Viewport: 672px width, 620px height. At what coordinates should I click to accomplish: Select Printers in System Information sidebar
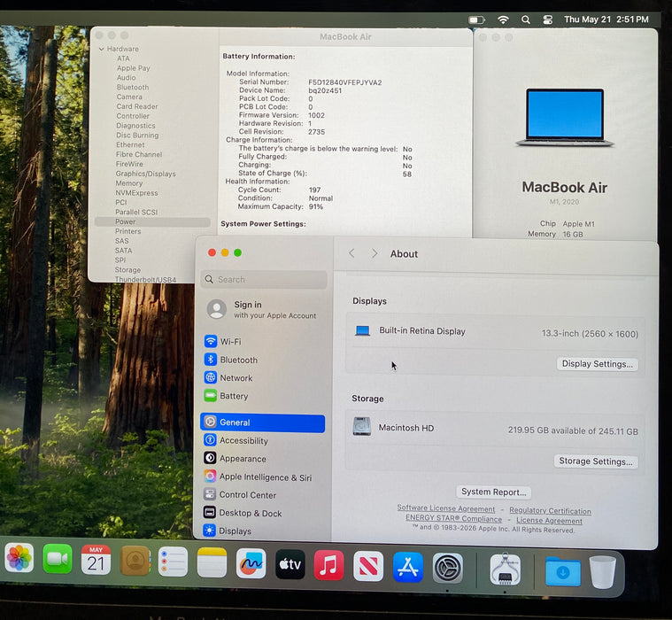coord(127,231)
